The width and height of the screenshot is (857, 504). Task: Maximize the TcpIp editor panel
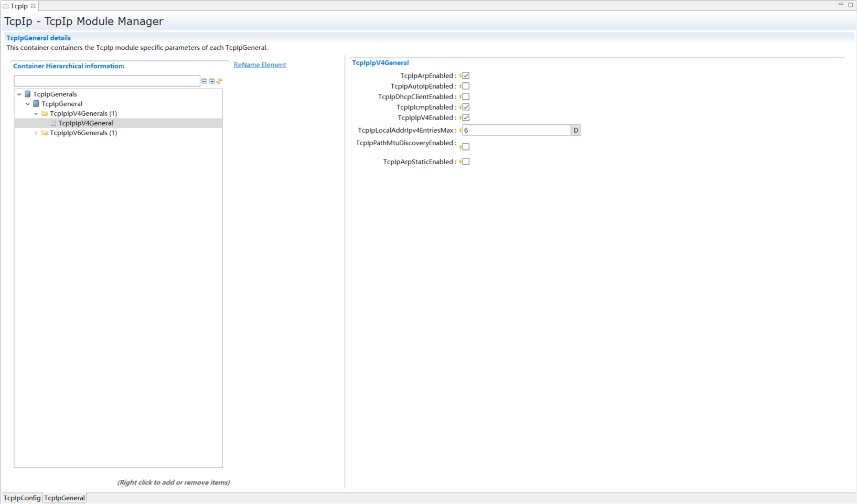tap(850, 5)
